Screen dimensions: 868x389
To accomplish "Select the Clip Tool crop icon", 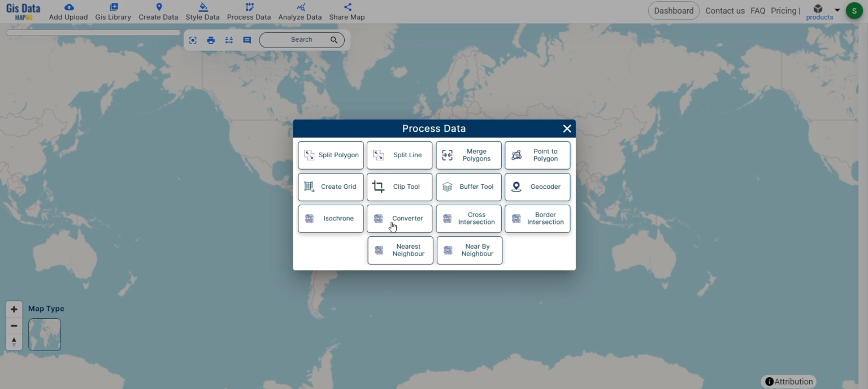I will coord(379,187).
